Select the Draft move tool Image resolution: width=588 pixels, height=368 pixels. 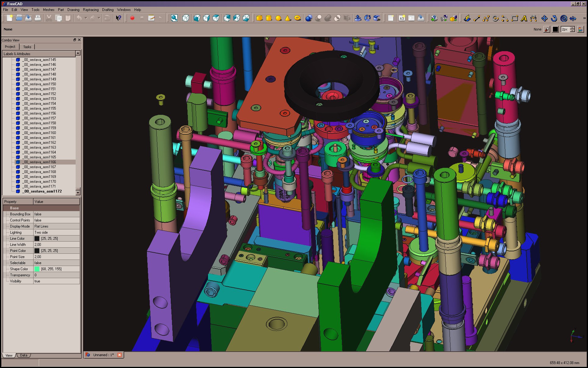[x=544, y=18]
